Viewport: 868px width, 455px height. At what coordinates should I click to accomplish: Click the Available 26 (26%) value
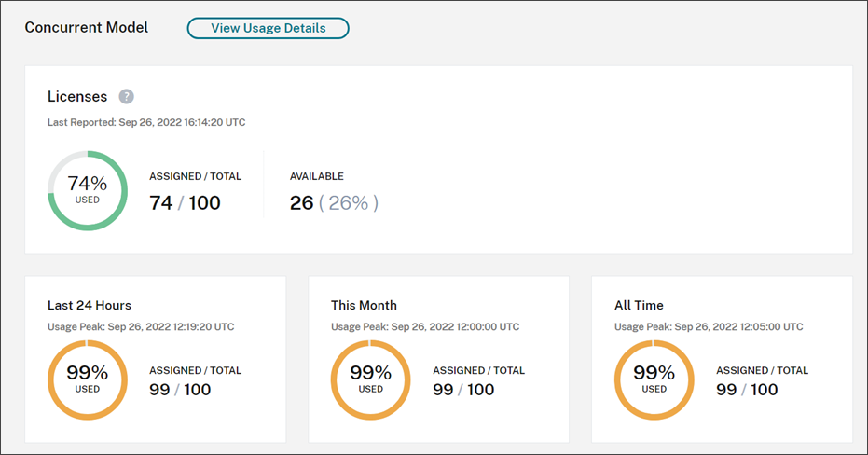click(334, 202)
